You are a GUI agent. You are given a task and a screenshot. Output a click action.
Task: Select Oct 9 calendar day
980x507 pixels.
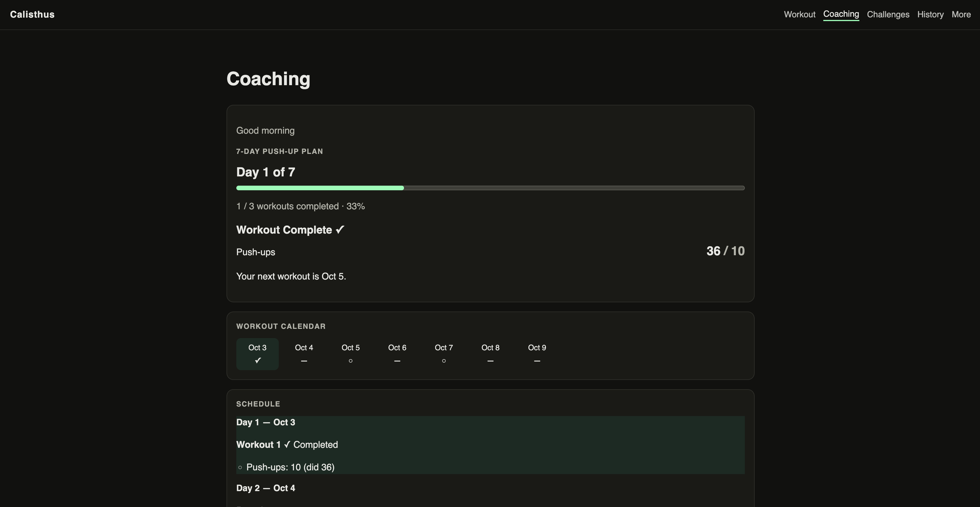[537, 354]
